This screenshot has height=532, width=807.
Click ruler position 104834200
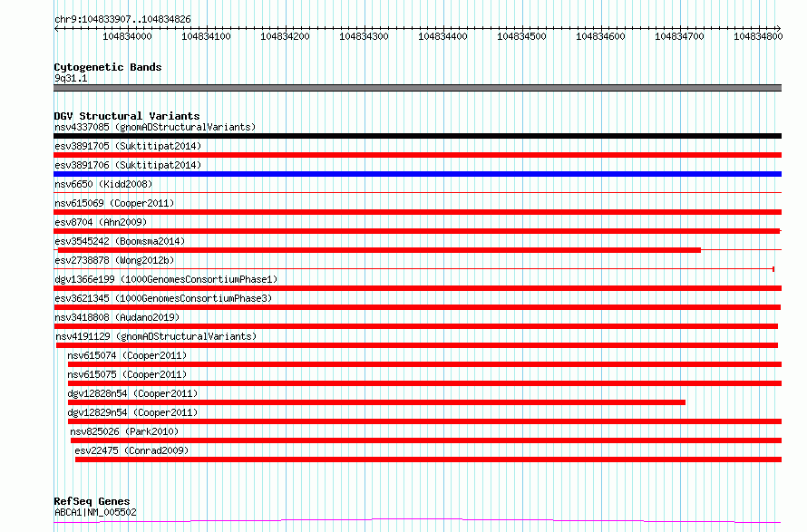[285, 36]
